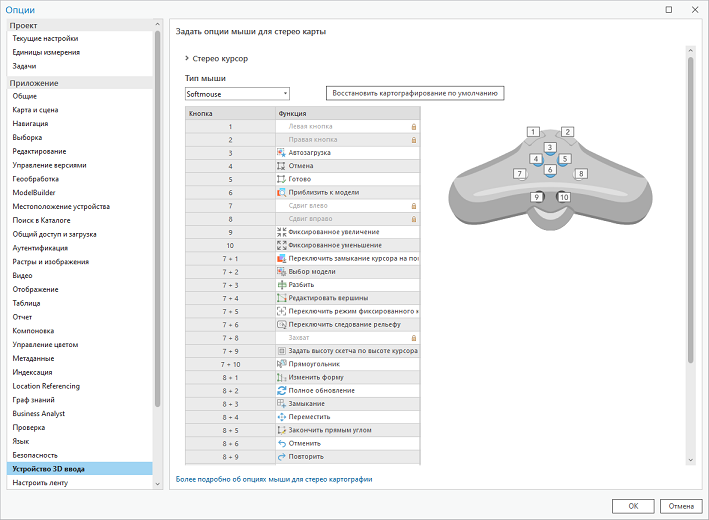Expand the Стерео курсор section

click(x=186, y=59)
